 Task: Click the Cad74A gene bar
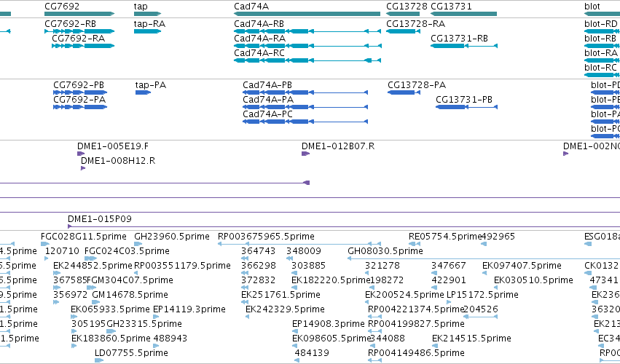pyautogui.click(x=307, y=14)
